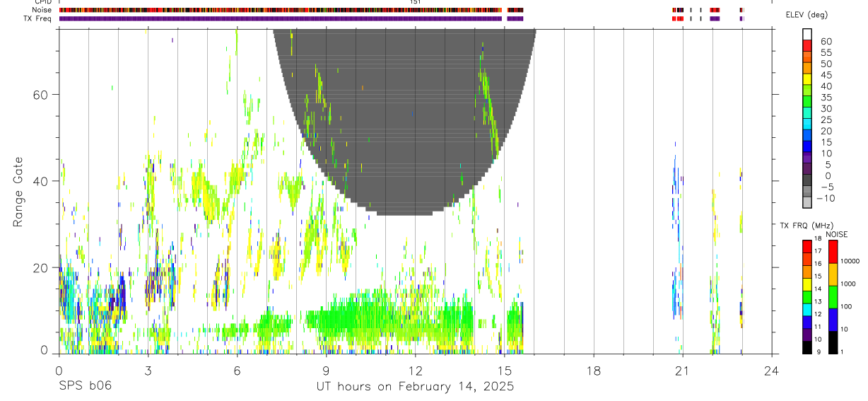
Task: Click the green segment of the NOISE color bar
Action: [833, 297]
